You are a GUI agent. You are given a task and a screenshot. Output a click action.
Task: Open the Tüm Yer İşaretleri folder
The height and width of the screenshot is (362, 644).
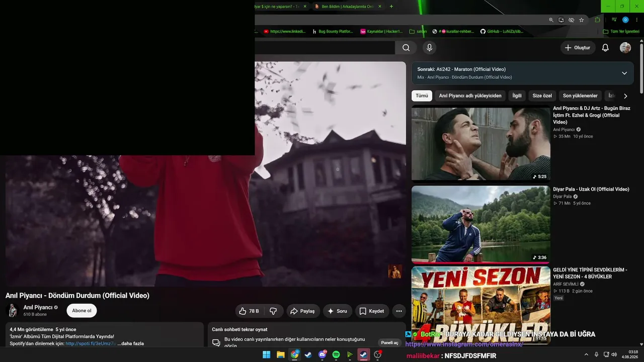pyautogui.click(x=621, y=31)
